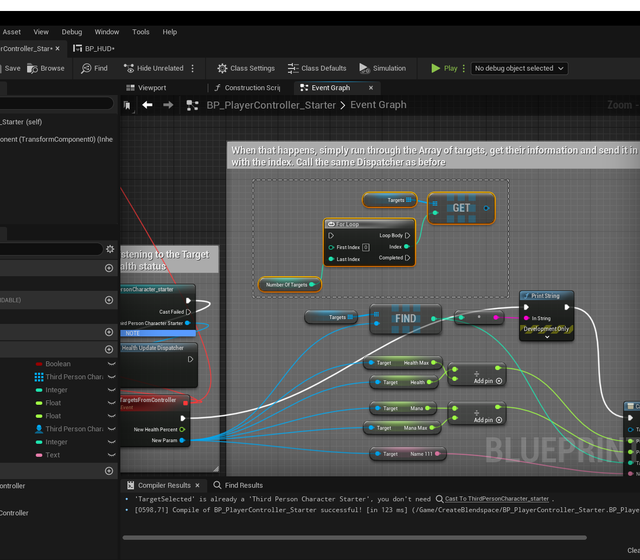Image resolution: width=640 pixels, height=560 pixels.
Task: Open Browse in content browser
Action: pyautogui.click(x=46, y=68)
